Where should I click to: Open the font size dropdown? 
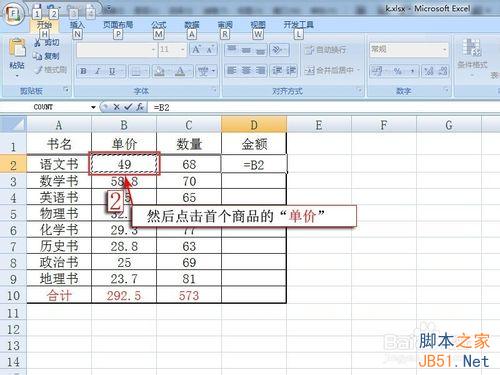click(x=183, y=50)
